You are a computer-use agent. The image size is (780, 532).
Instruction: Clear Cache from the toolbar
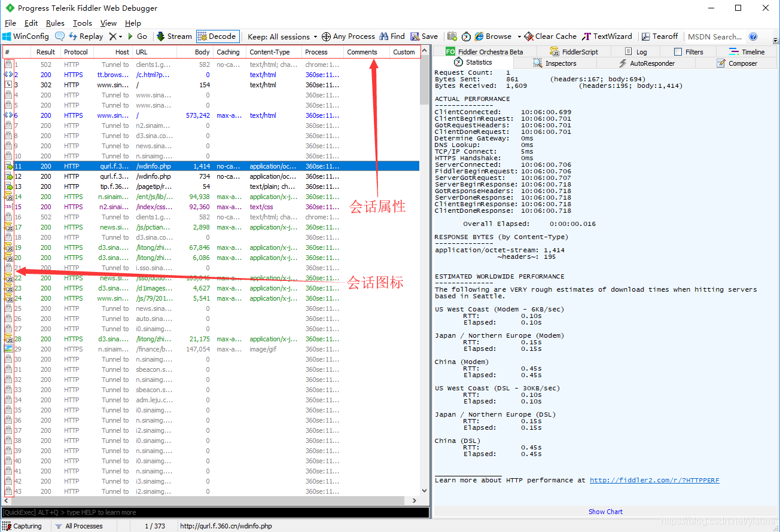pos(550,36)
